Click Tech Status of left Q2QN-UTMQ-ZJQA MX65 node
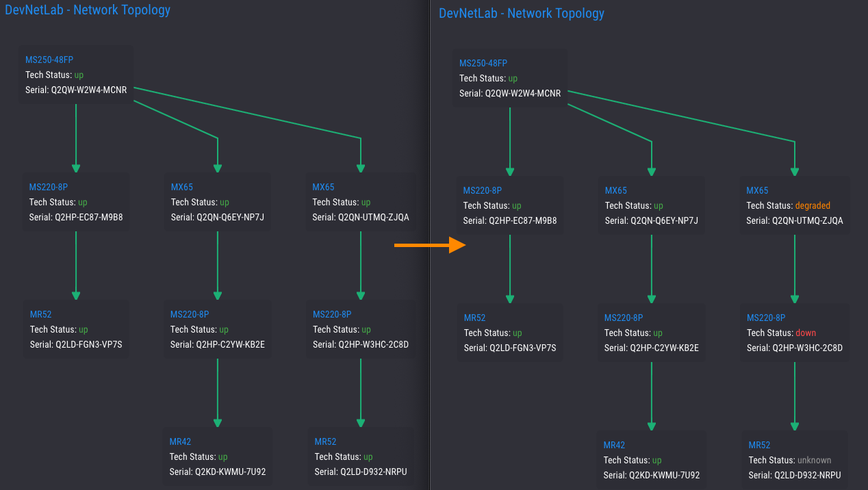Screen dimensions: 868x490 342,202
